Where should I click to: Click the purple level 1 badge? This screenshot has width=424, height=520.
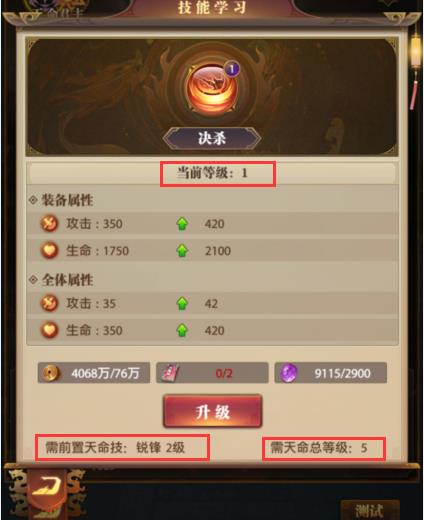232,69
